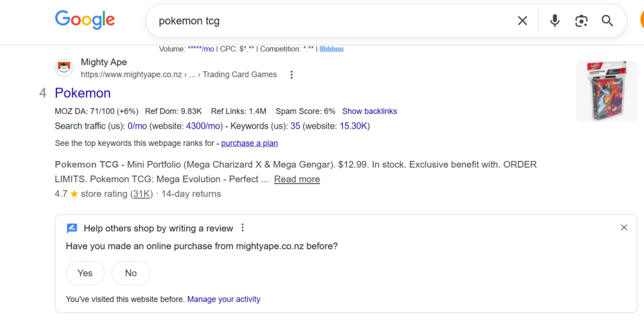Click the 15.30K website keywords value

click(353, 126)
